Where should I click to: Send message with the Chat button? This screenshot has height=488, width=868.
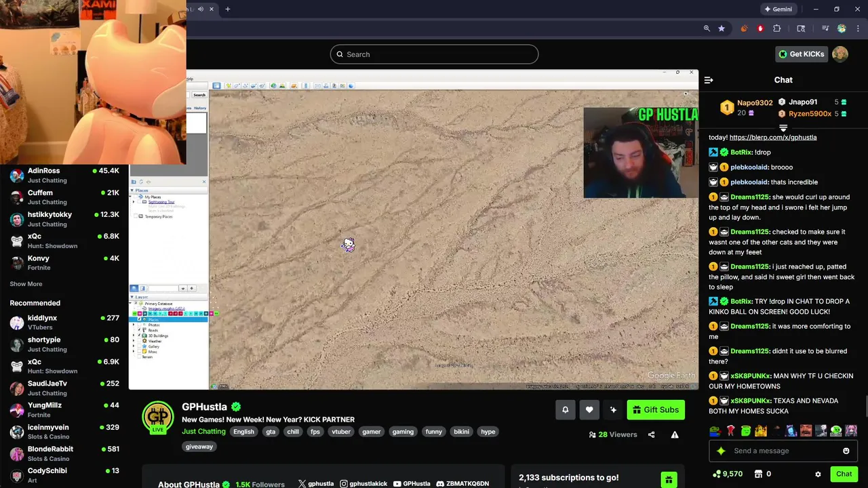tap(844, 474)
